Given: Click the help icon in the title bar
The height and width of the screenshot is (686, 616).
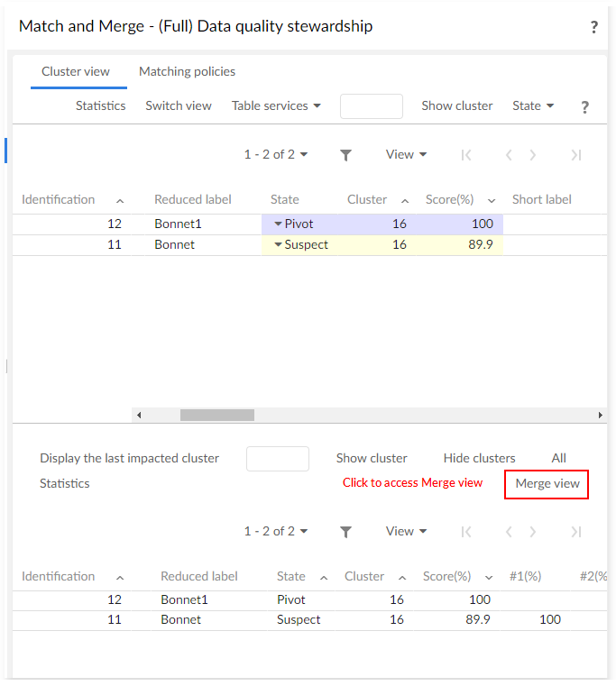Looking at the screenshot, I should (x=593, y=27).
